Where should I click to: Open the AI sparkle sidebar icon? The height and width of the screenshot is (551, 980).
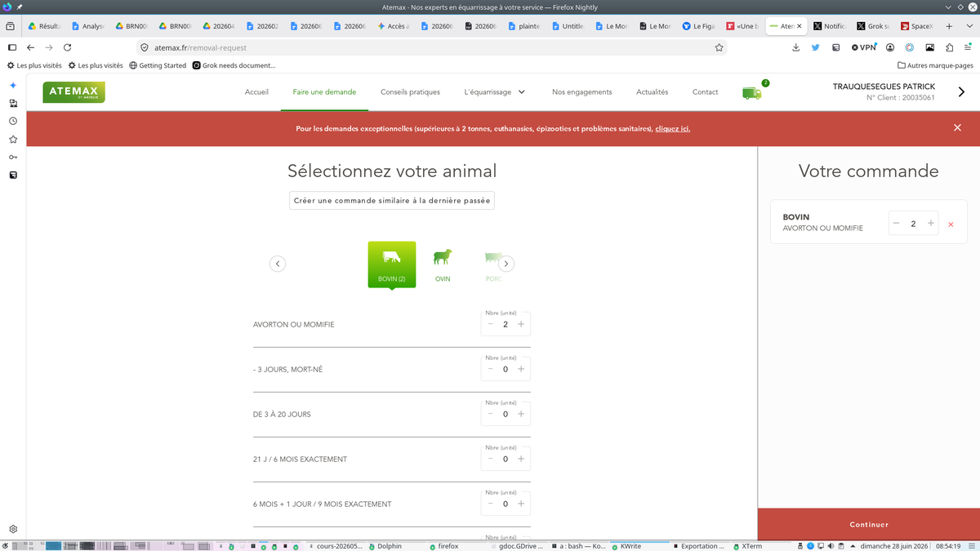click(x=13, y=85)
